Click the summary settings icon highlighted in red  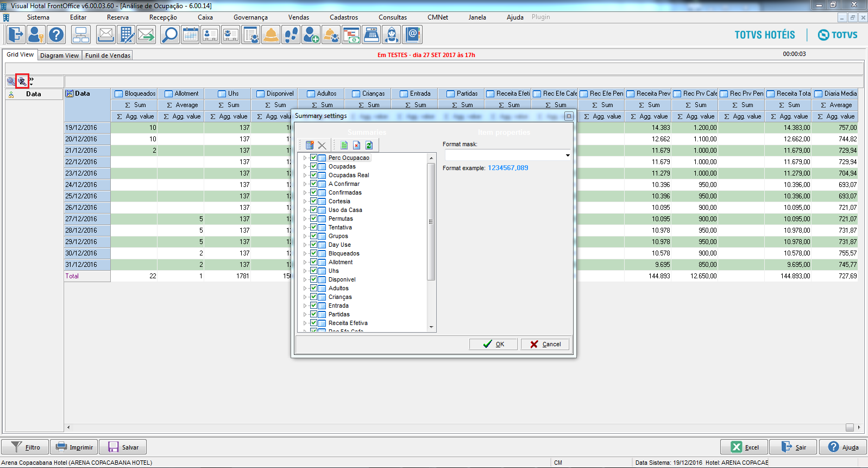tap(22, 82)
